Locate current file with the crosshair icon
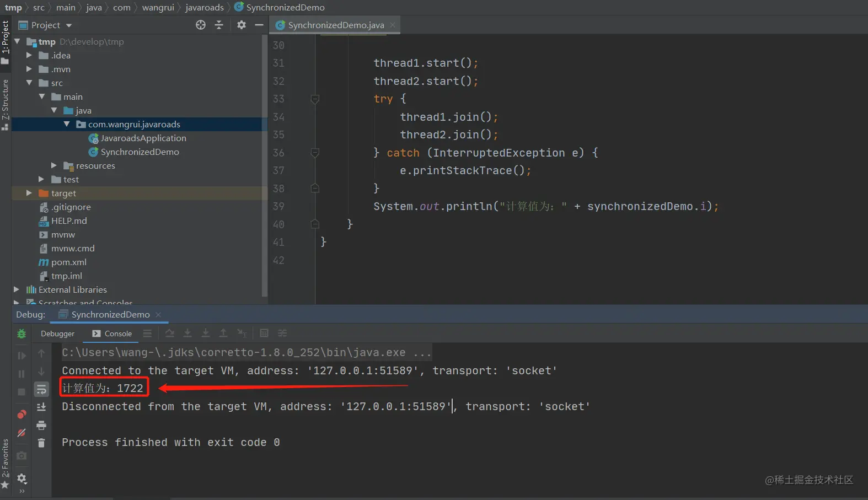 pyautogui.click(x=201, y=25)
